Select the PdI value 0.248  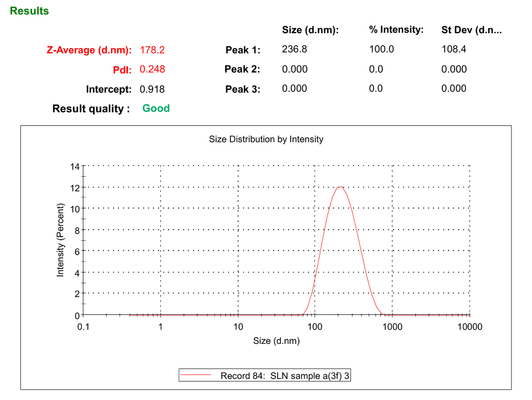coord(152,69)
